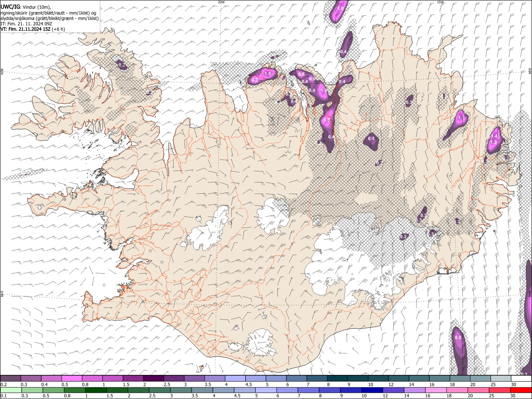Click the '0.6' precipitation value on north coast
This screenshot has height=399, width=532.
click(302, 74)
